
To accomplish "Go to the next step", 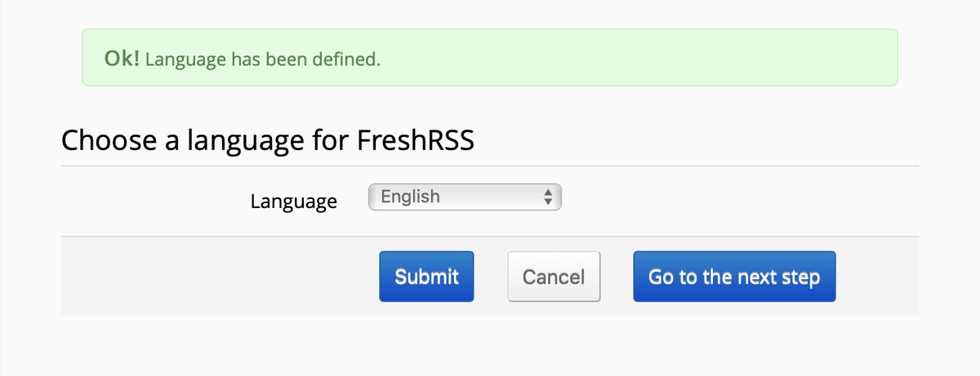I will [x=733, y=276].
